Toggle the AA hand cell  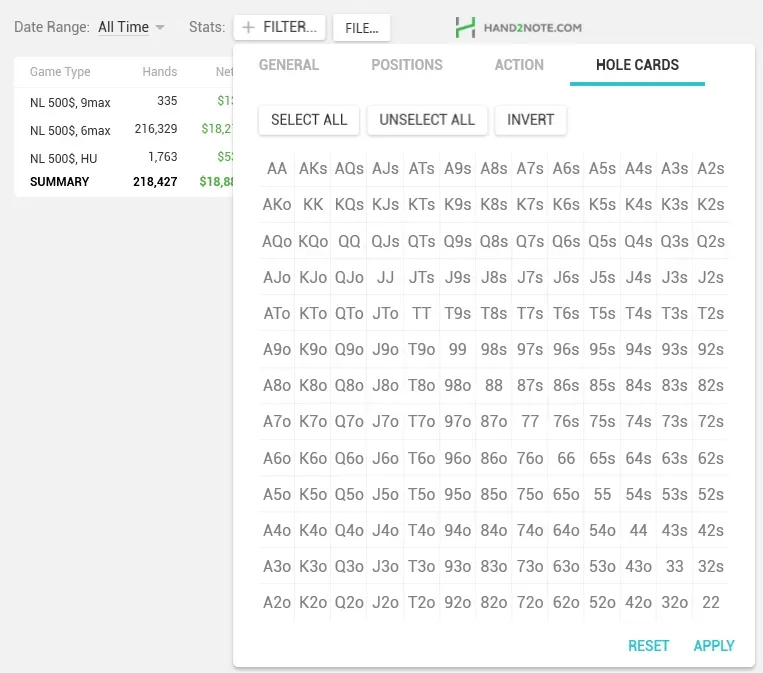(277, 169)
